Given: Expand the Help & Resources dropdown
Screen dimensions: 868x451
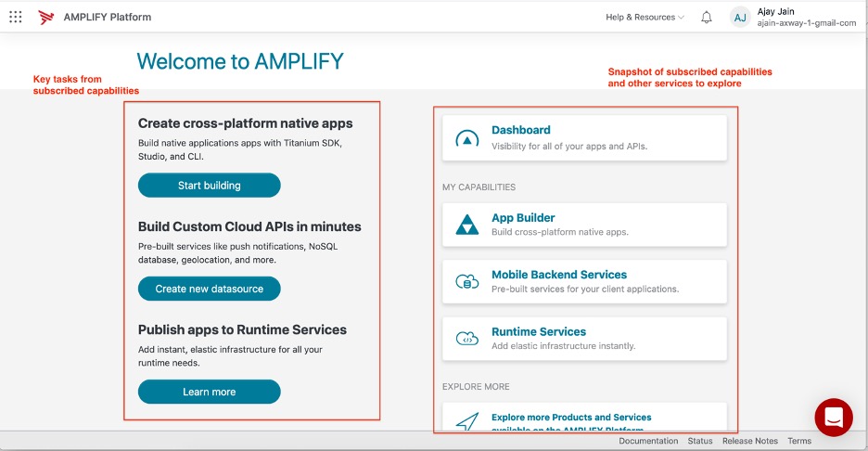Looking at the screenshot, I should [x=645, y=18].
